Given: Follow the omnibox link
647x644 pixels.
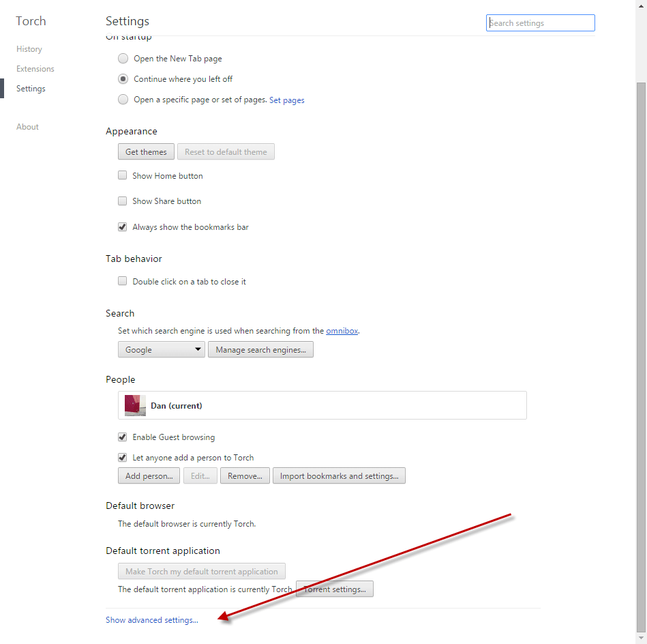Looking at the screenshot, I should point(342,331).
